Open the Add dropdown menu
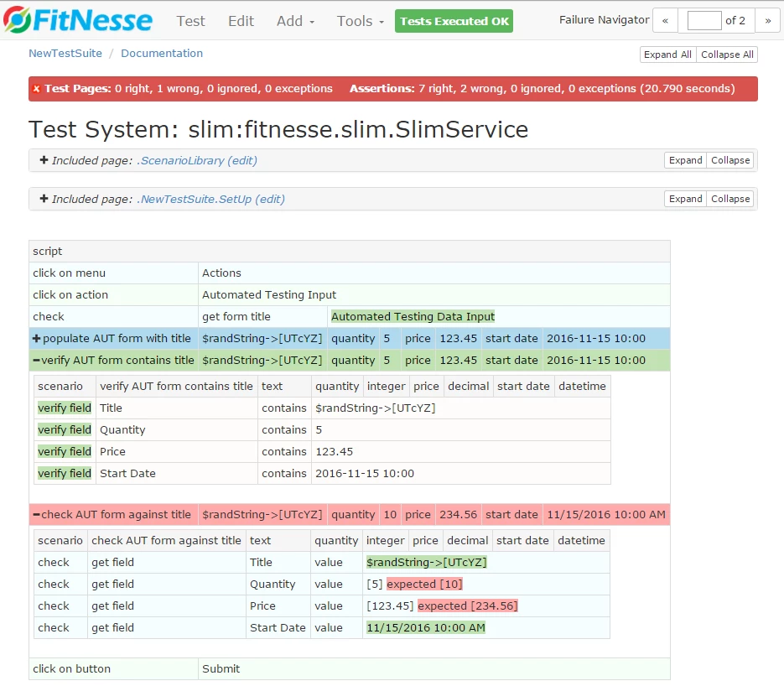Viewport: 784px width, 686px height. point(295,21)
